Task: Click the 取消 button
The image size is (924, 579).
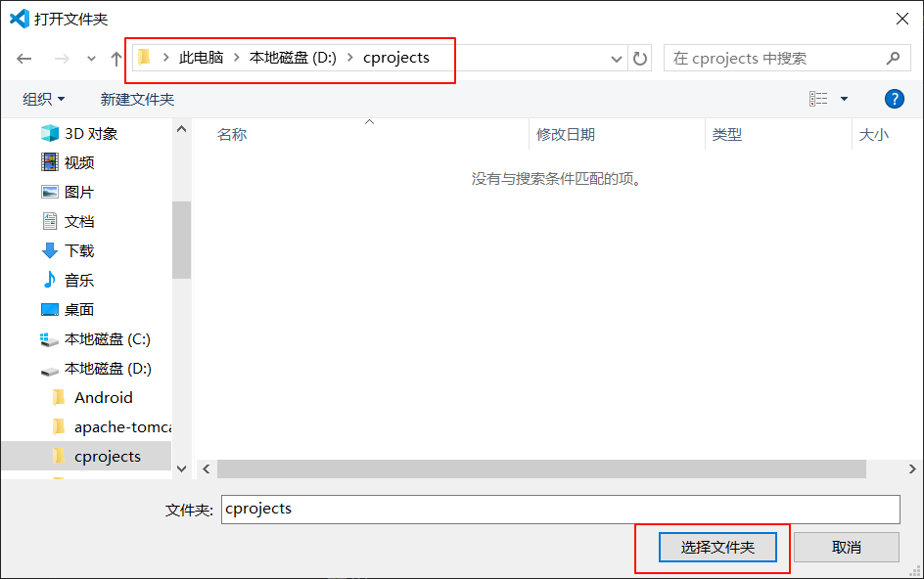Action: tap(846, 546)
